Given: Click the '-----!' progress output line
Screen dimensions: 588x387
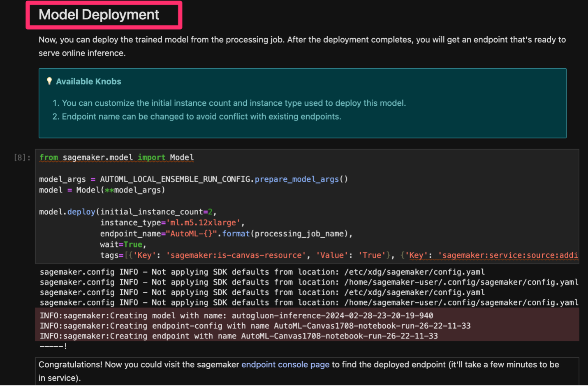Looking at the screenshot, I should point(53,346).
